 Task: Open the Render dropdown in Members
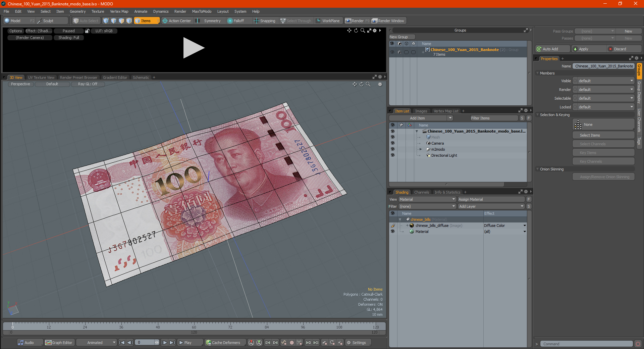click(x=603, y=90)
